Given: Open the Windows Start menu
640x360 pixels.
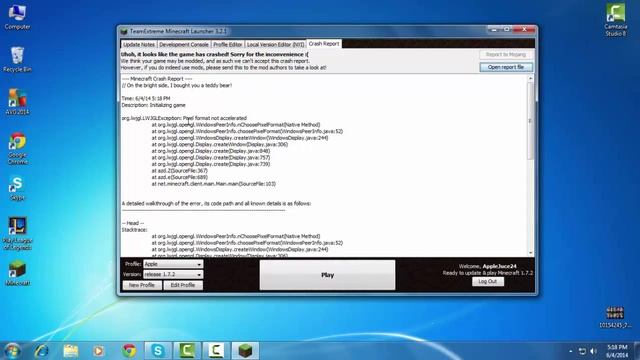Looking at the screenshot, I should tap(12, 351).
